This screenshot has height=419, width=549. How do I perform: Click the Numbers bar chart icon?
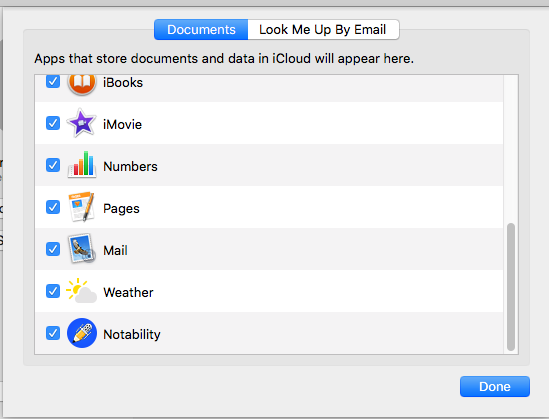[x=82, y=165]
